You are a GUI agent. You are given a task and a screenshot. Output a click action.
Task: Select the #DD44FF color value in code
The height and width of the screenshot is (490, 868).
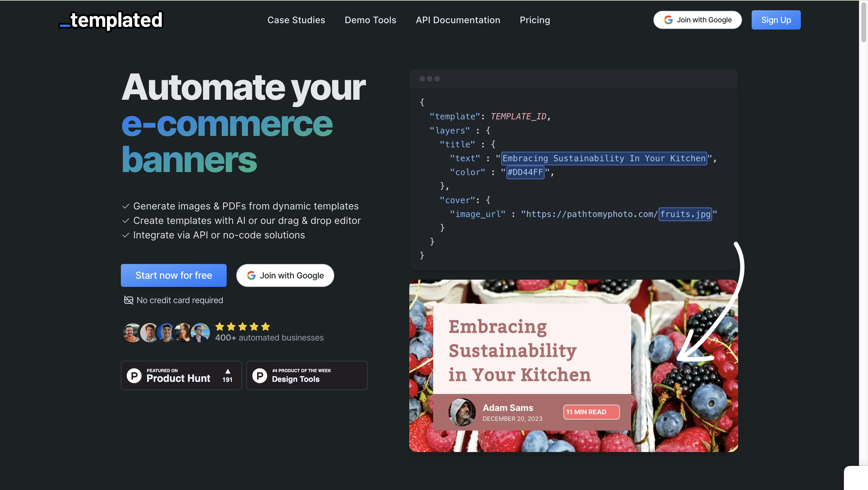pos(525,172)
